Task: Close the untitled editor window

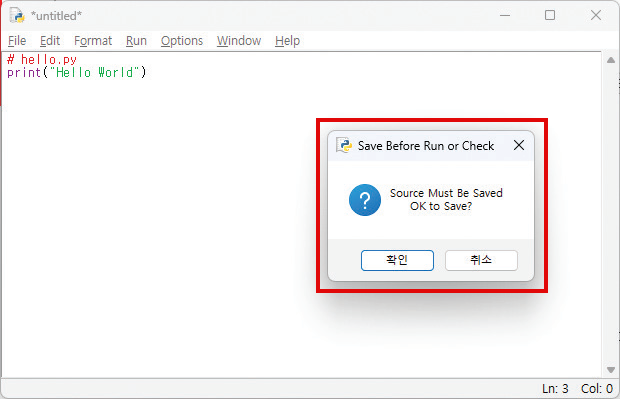Action: click(x=595, y=15)
